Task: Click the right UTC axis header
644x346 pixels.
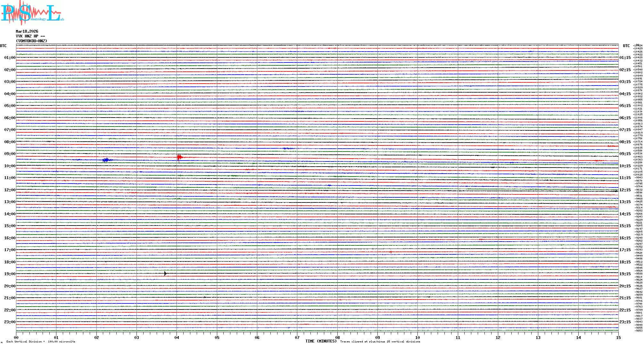Action: (626, 46)
